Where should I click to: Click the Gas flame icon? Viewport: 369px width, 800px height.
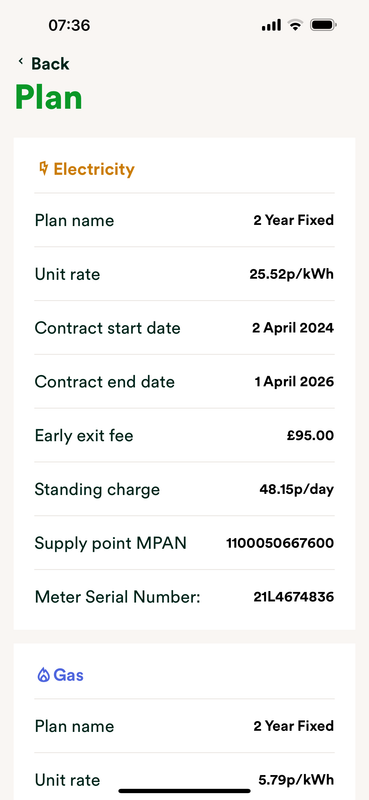point(44,675)
